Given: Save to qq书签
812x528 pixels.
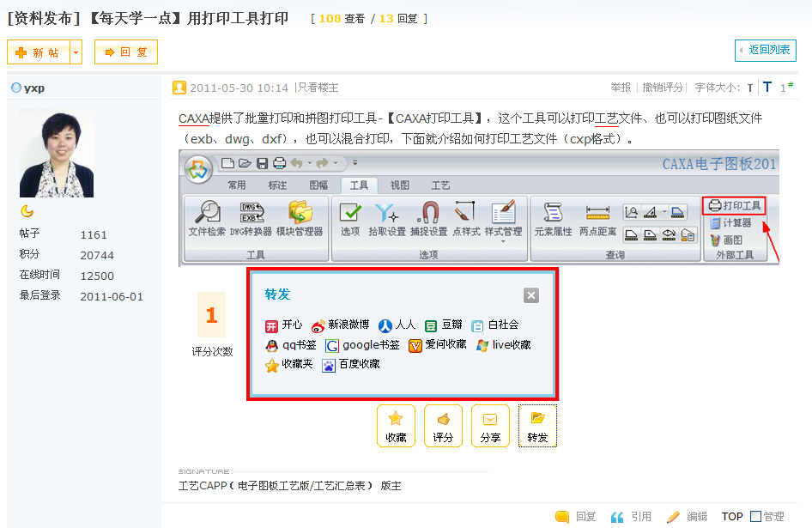Looking at the screenshot, I should [290, 345].
